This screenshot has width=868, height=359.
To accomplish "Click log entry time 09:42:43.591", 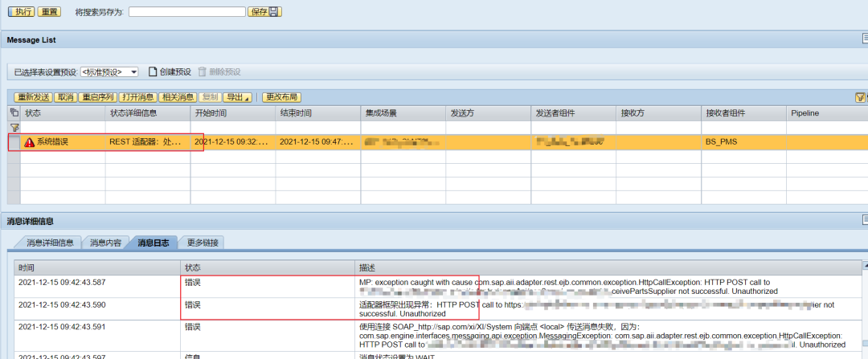I will (x=61, y=327).
